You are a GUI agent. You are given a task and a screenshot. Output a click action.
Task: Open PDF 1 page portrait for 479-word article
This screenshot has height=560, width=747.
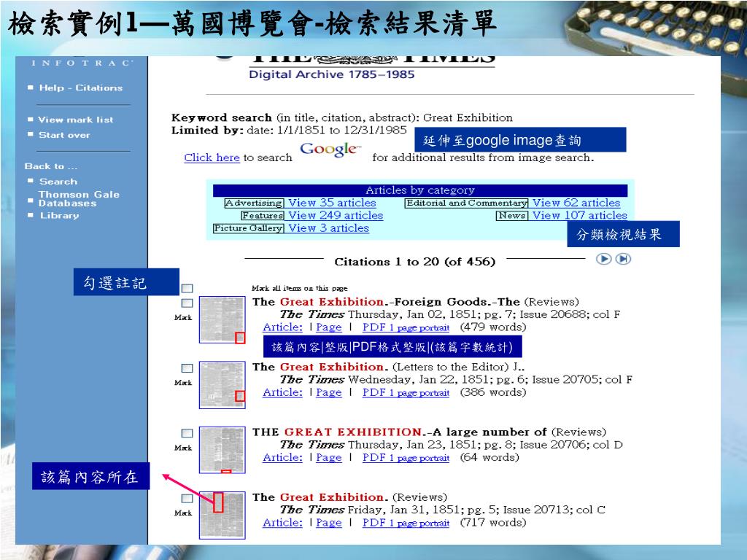406,327
